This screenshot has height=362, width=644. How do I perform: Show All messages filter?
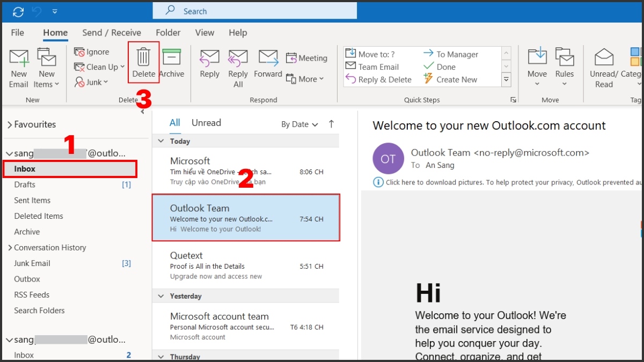pos(175,123)
